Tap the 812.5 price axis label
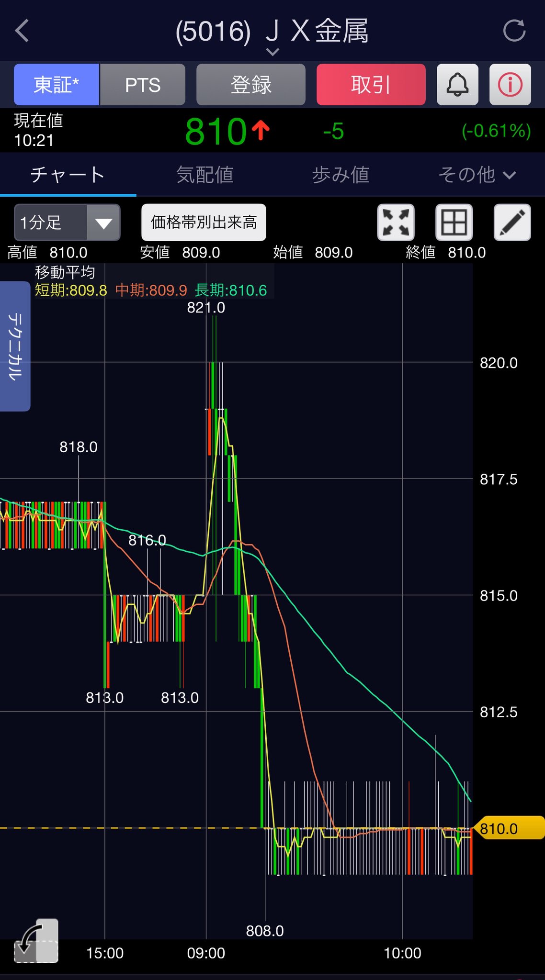 pos(499,712)
